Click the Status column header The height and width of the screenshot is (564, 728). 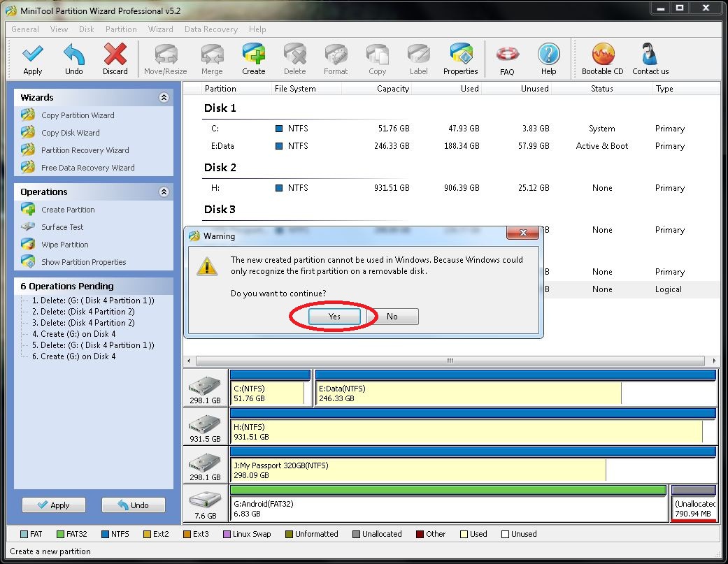tap(601, 89)
